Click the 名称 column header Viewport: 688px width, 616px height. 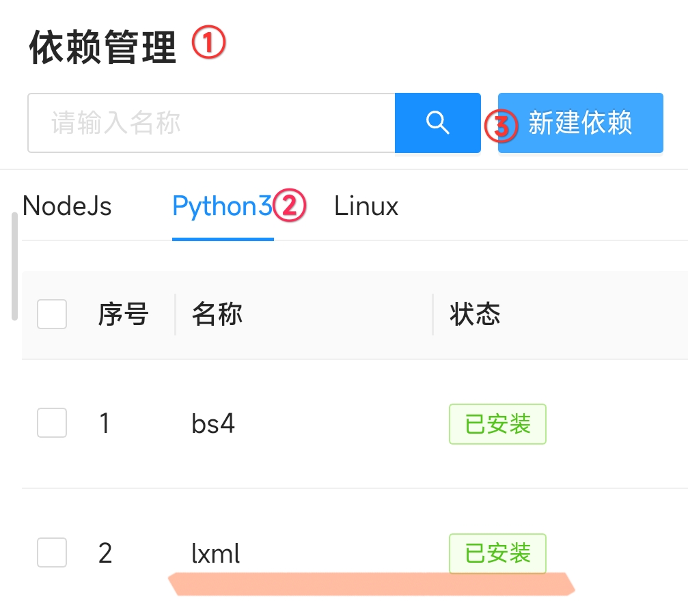click(x=216, y=314)
